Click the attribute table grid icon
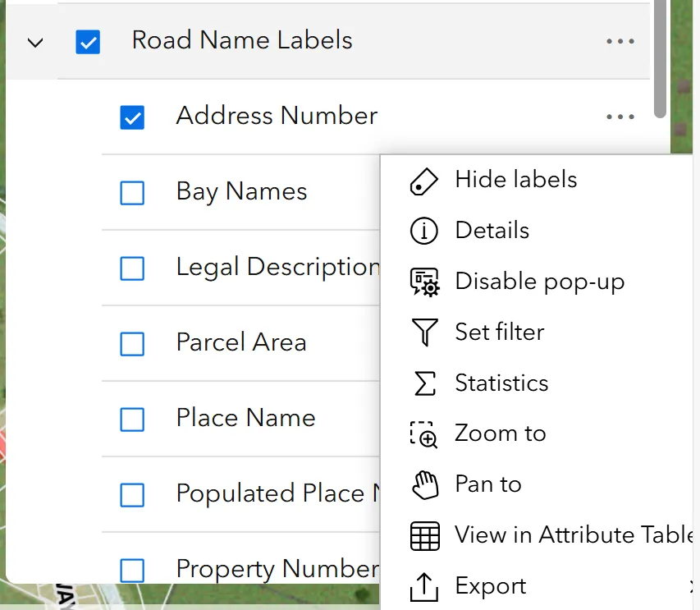The image size is (700, 610). click(423, 535)
